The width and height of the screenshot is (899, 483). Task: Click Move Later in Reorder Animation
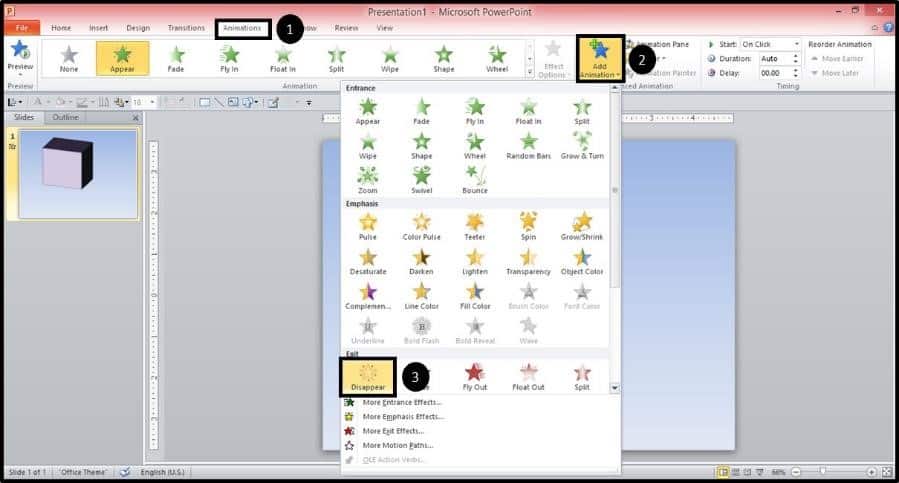click(x=835, y=73)
